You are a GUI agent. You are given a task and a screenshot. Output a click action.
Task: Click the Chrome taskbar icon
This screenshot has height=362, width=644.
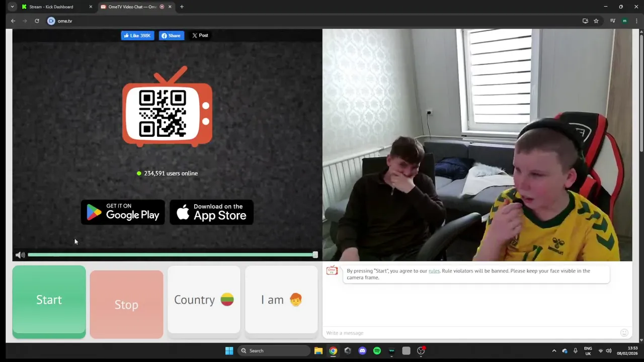(x=333, y=350)
